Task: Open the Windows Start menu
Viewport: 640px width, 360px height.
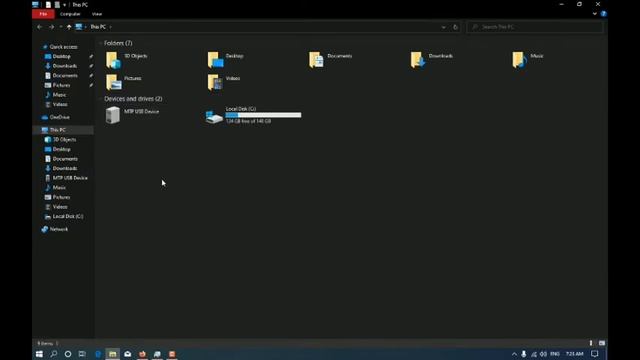Action: (x=39, y=354)
